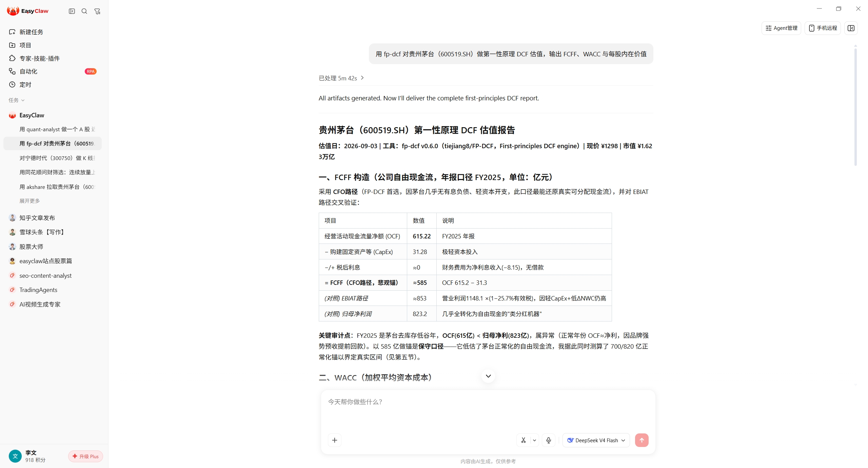Viewport: 868px width, 468px height.
Task: Click the 股票大师 avatar icon
Action: coord(13,247)
